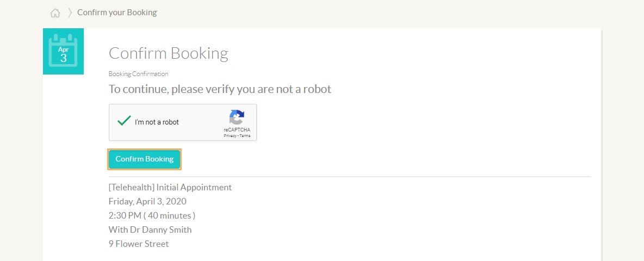
Task: Open the reCAPTCHA Terms link
Action: click(x=245, y=135)
